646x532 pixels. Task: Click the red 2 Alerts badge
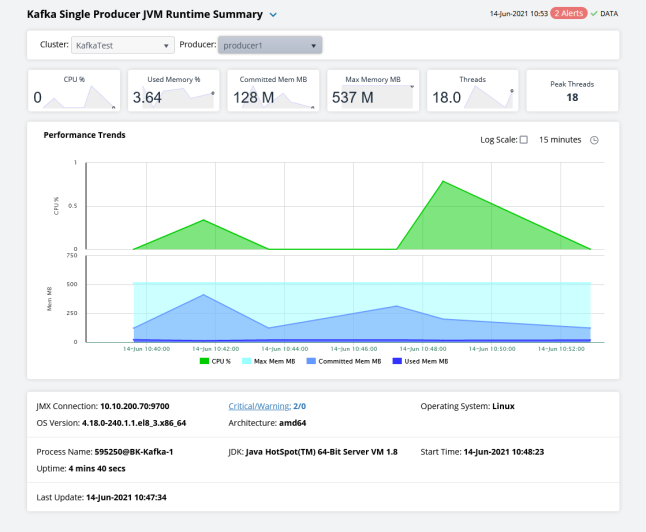(568, 14)
